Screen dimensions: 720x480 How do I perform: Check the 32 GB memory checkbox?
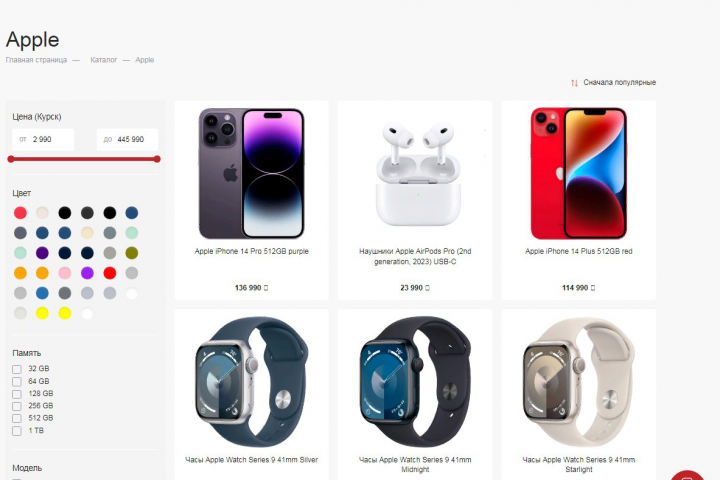(17, 369)
